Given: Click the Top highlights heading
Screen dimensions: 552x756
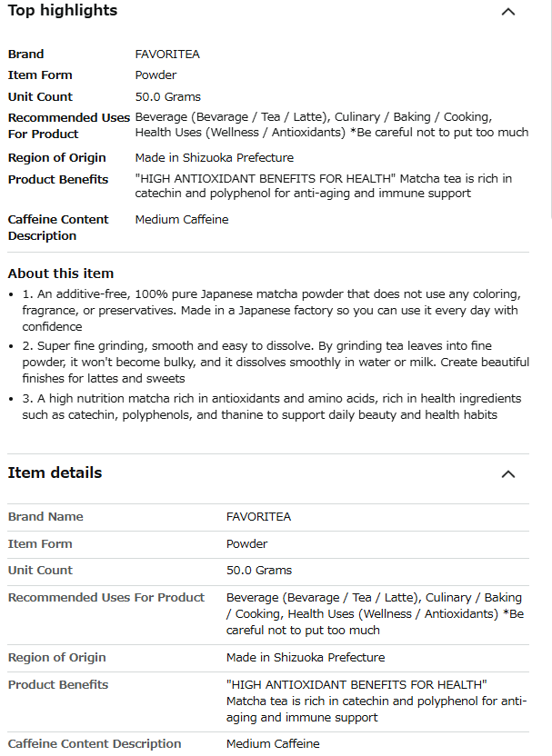Looking at the screenshot, I should coord(63,11).
